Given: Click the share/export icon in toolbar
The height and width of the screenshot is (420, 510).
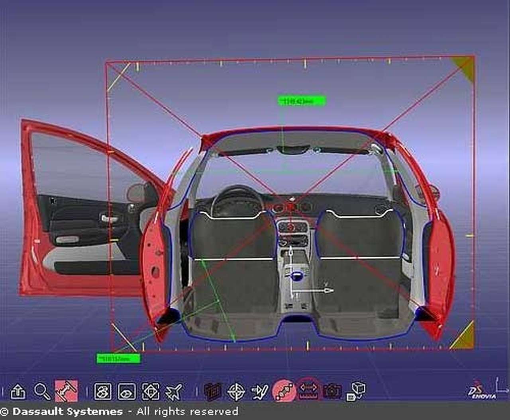Looking at the screenshot, I should coord(18,392).
